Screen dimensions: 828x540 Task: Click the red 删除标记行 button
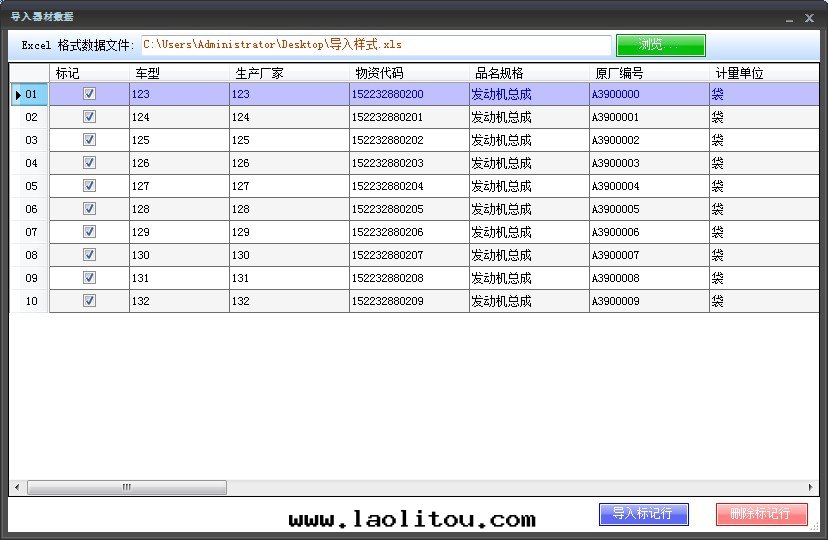tap(761, 514)
